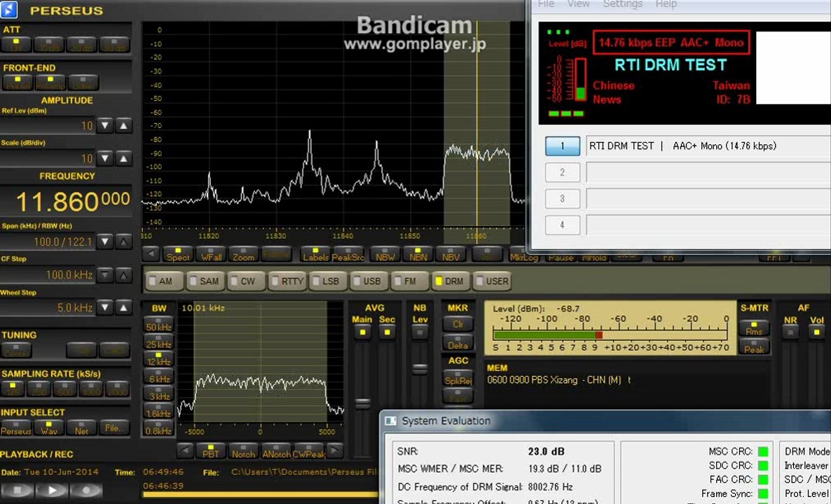Select SAM demodulation mode
This screenshot has height=504, width=831.
(x=205, y=281)
